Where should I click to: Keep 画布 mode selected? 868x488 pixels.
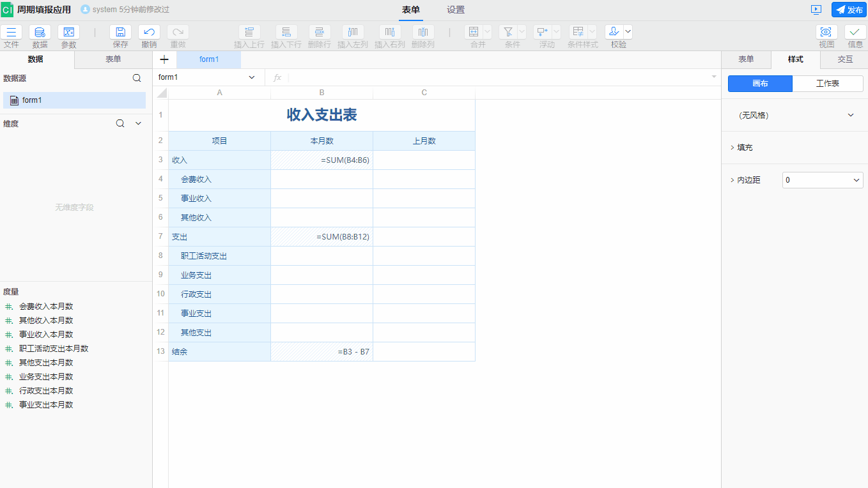(760, 83)
